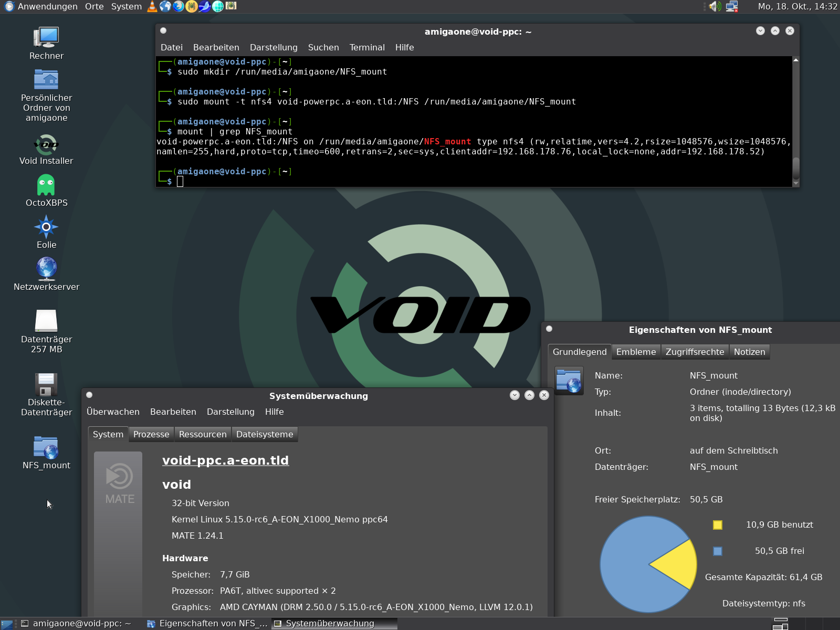Open Hilfe menu in Systemüberwachung
840x630 pixels.
click(x=274, y=412)
